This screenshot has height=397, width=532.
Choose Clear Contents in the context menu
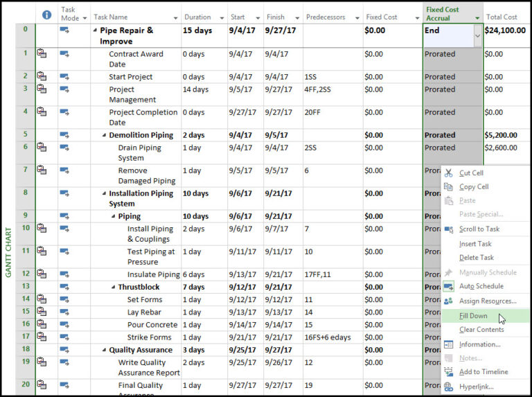click(x=485, y=330)
